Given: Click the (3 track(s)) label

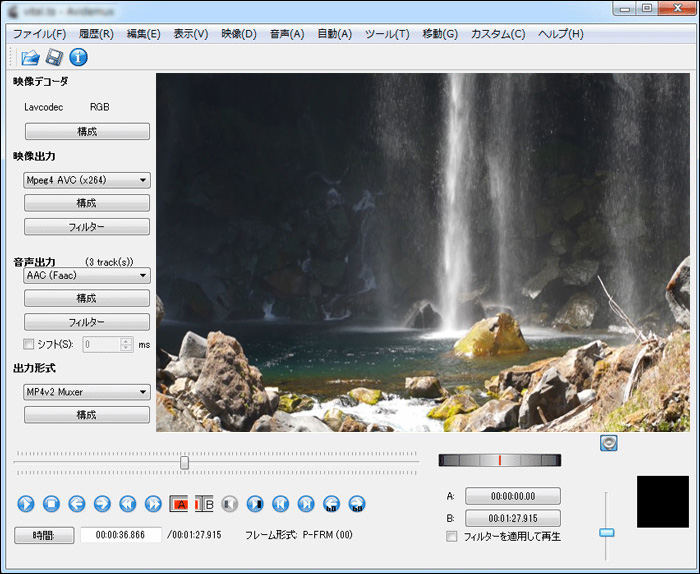Looking at the screenshot, I should [109, 262].
